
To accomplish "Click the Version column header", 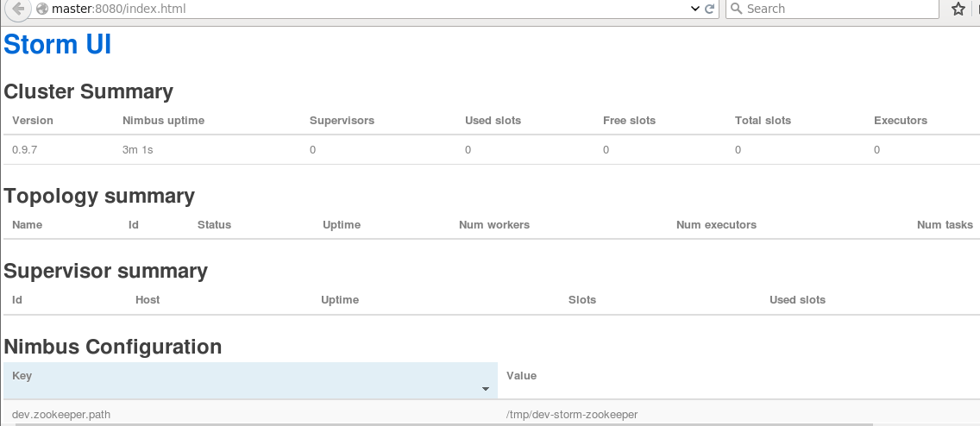I will click(33, 121).
